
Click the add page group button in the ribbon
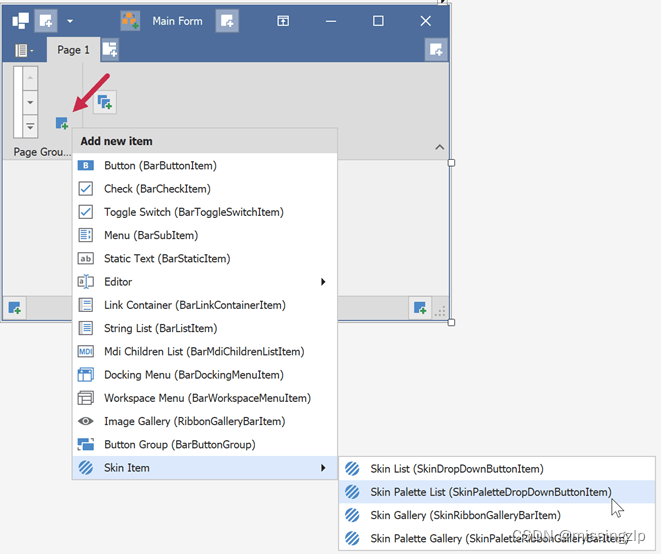tap(105, 101)
